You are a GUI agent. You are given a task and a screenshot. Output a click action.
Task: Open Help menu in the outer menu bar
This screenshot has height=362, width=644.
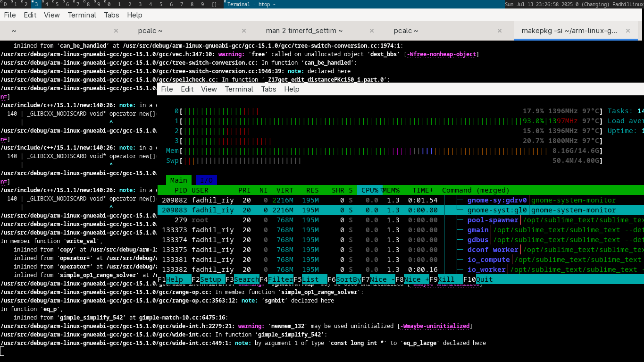(134, 15)
